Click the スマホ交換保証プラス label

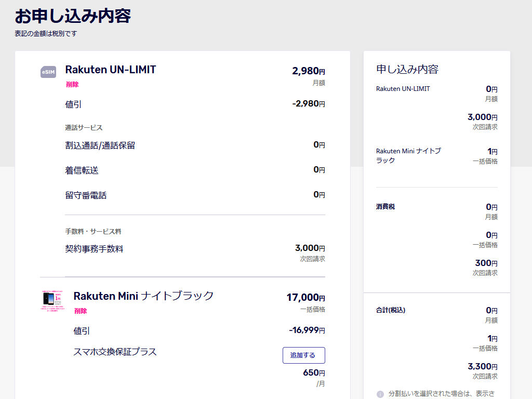[115, 352]
